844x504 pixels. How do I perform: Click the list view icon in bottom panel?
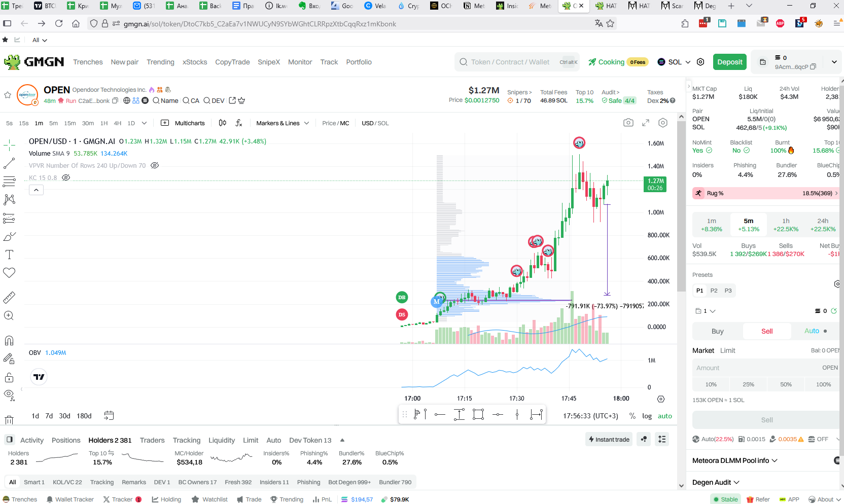point(662,440)
